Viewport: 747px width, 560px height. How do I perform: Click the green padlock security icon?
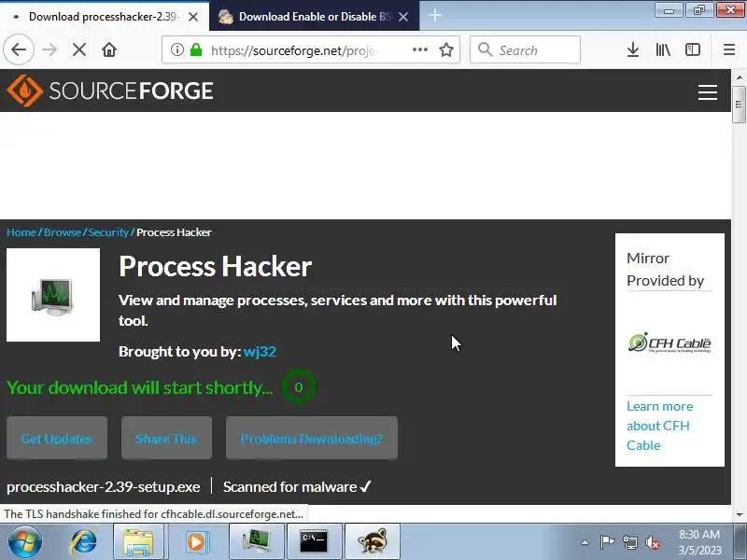[196, 49]
